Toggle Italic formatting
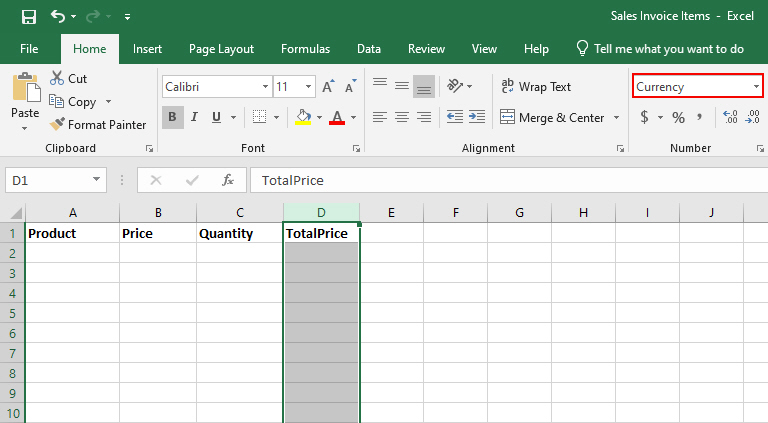The image size is (768, 423). coord(194,117)
